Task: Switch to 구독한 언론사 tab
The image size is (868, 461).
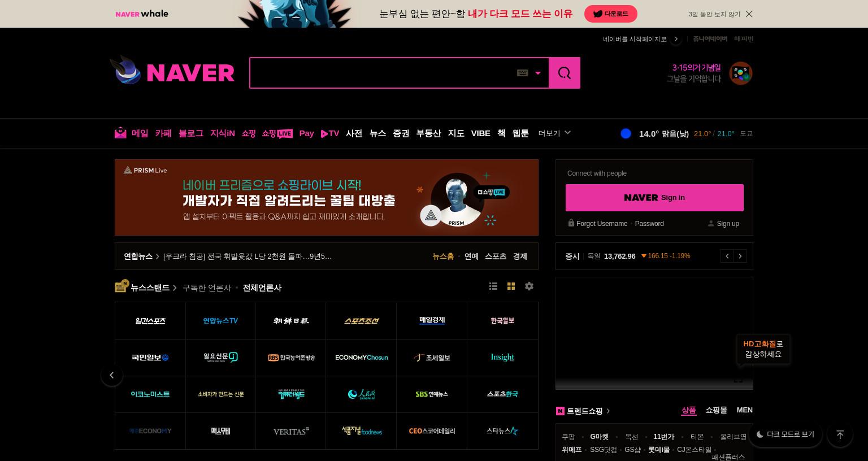Action: pyautogui.click(x=207, y=288)
